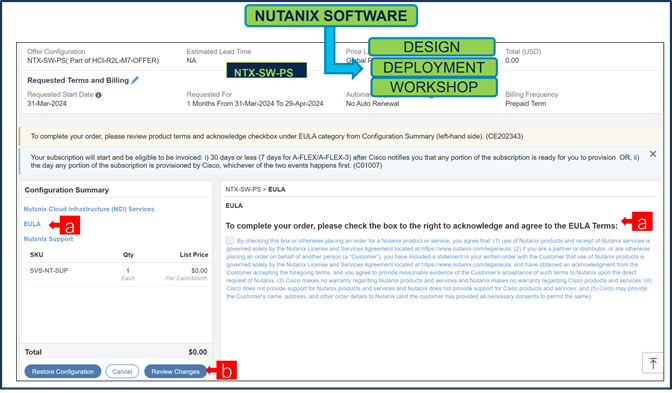Click the List Price column header
The width and height of the screenshot is (672, 393).
click(194, 255)
